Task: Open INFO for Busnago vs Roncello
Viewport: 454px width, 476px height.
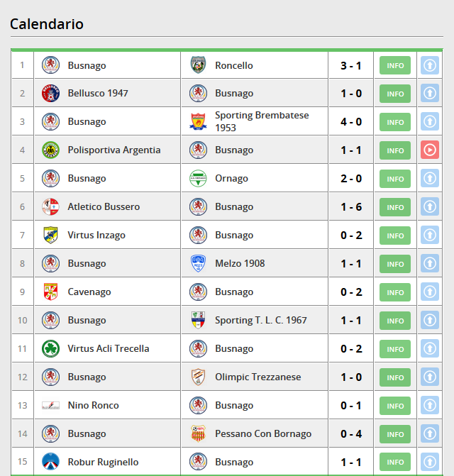Action: point(395,65)
